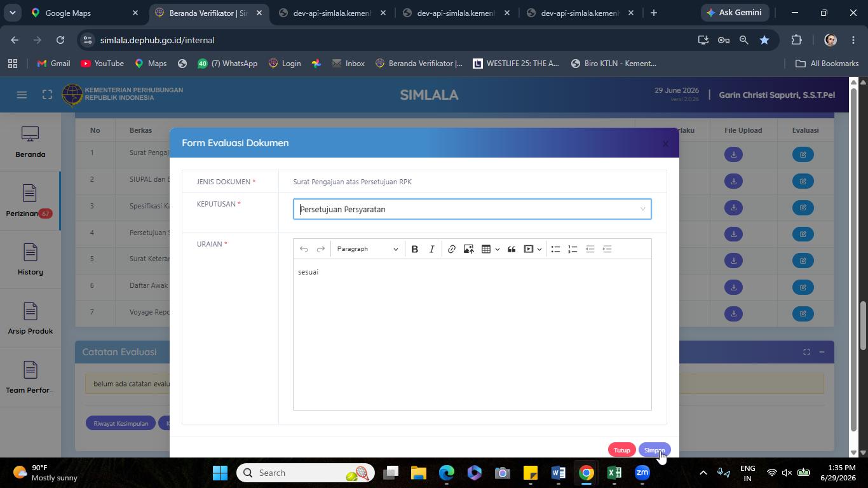Expand the media options arrow
Screen dimensions: 868x488
(x=539, y=249)
